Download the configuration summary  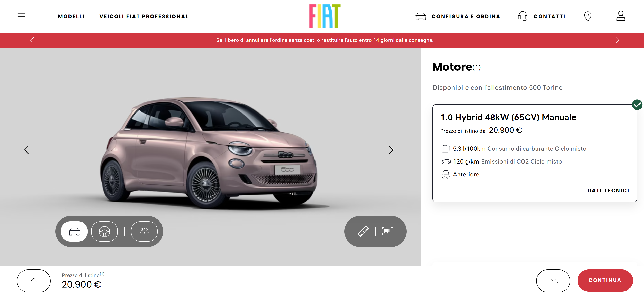point(553,281)
